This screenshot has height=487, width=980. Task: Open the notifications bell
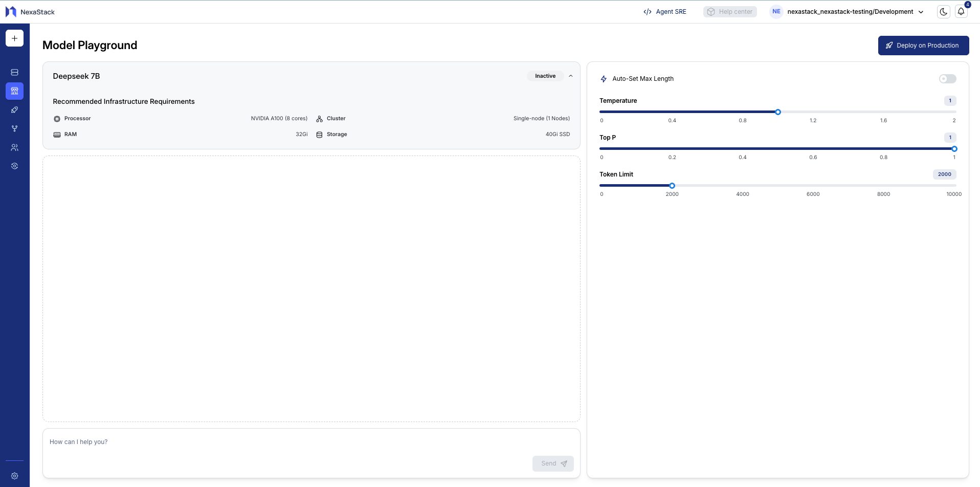click(x=961, y=12)
